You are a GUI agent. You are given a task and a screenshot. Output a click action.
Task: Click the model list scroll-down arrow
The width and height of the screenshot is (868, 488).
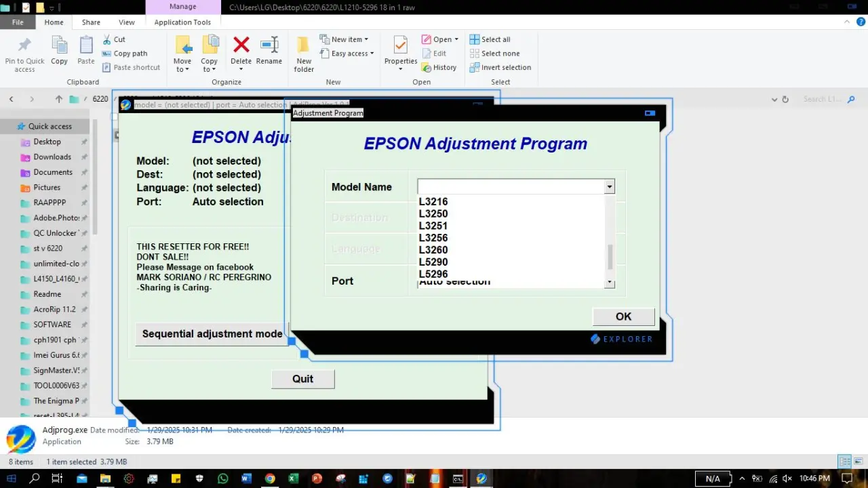point(610,283)
